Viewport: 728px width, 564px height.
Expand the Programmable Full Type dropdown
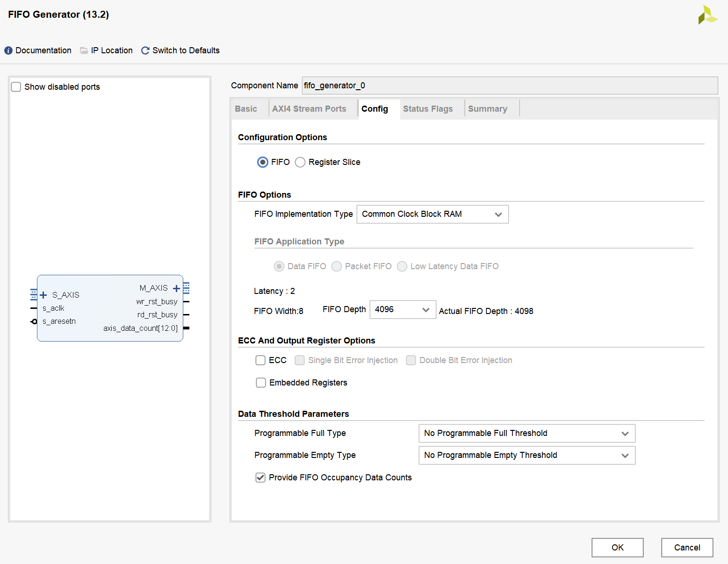coord(526,434)
